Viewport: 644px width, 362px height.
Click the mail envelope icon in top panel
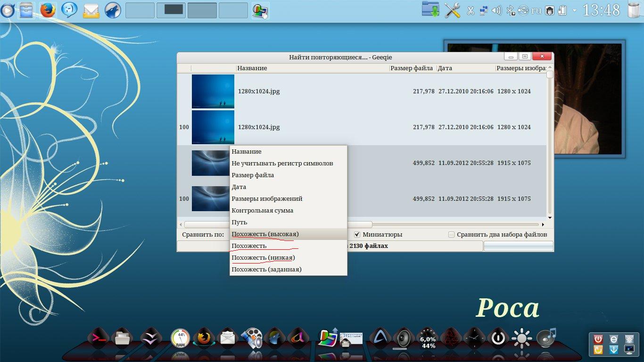click(91, 10)
